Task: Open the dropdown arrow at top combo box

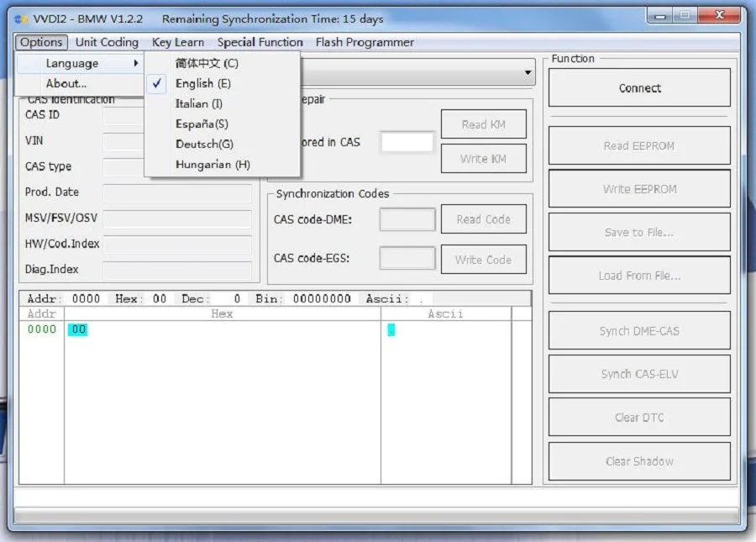Action: [528, 72]
